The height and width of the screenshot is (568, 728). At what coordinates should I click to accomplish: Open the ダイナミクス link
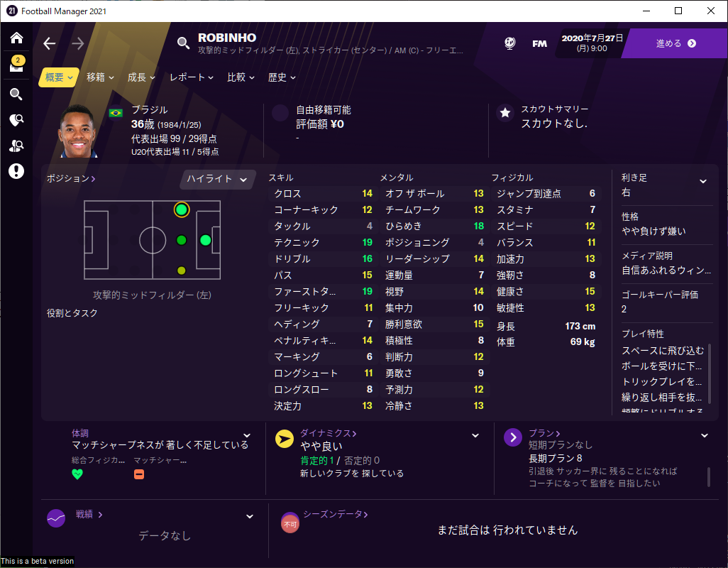(x=329, y=433)
